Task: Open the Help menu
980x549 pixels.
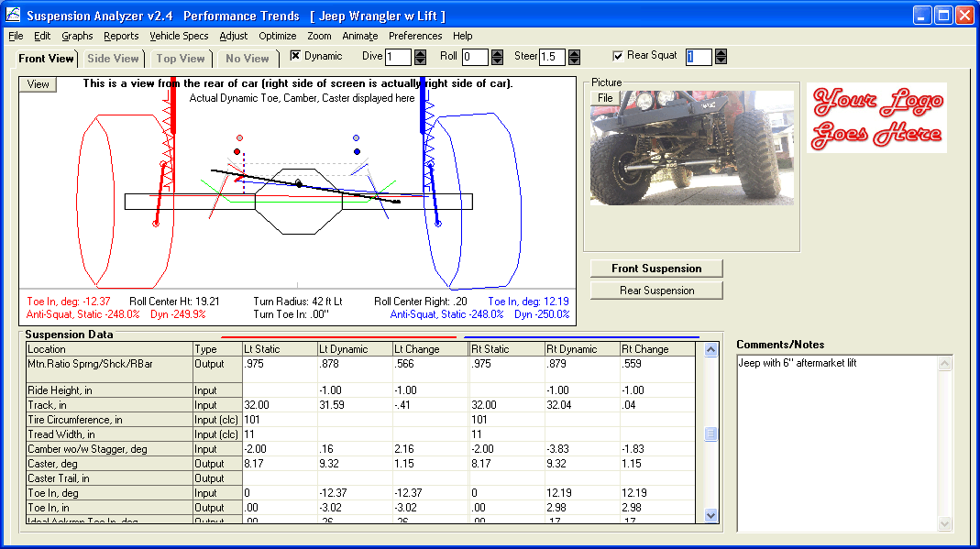Action: tap(463, 37)
